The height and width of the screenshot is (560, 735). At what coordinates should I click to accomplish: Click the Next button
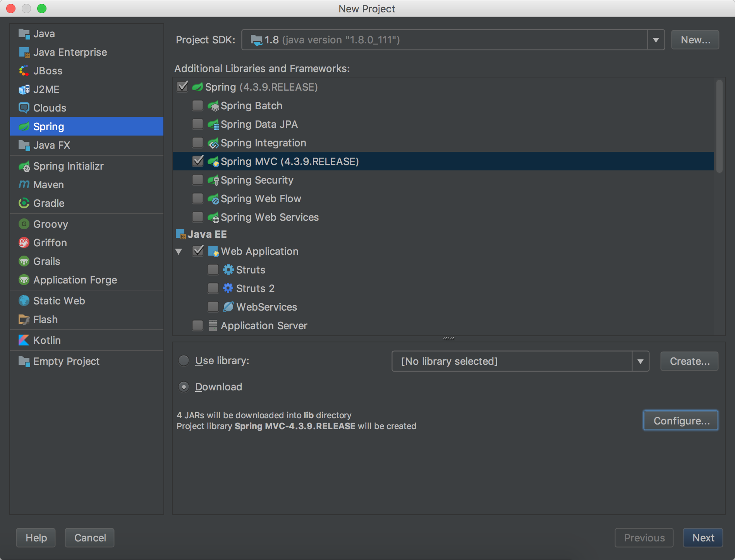click(703, 538)
